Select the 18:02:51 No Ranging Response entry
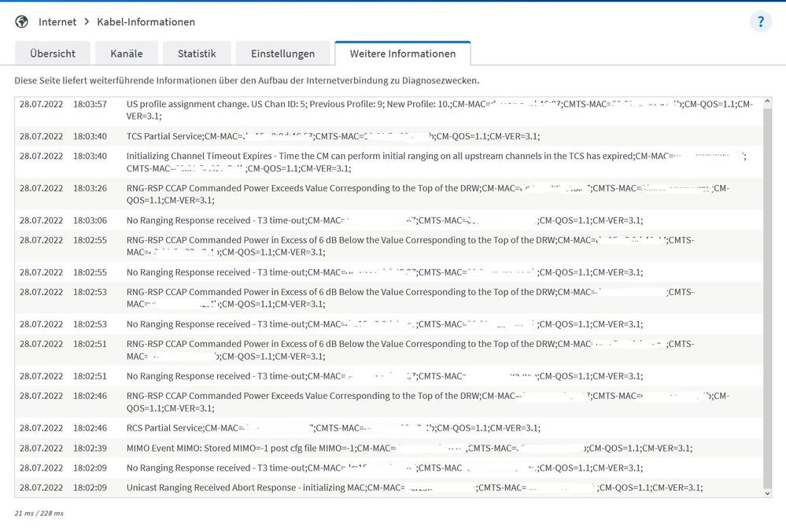 389,376
